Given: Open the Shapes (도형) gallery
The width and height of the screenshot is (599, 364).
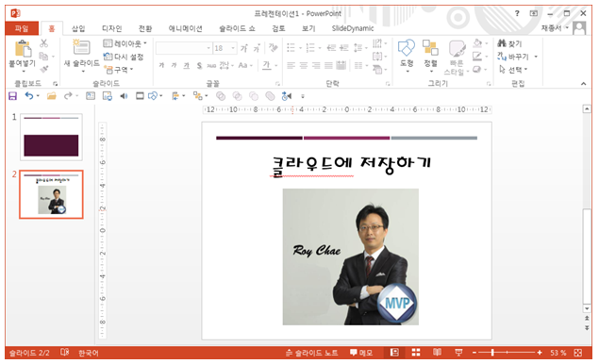Looking at the screenshot, I should click(x=407, y=56).
